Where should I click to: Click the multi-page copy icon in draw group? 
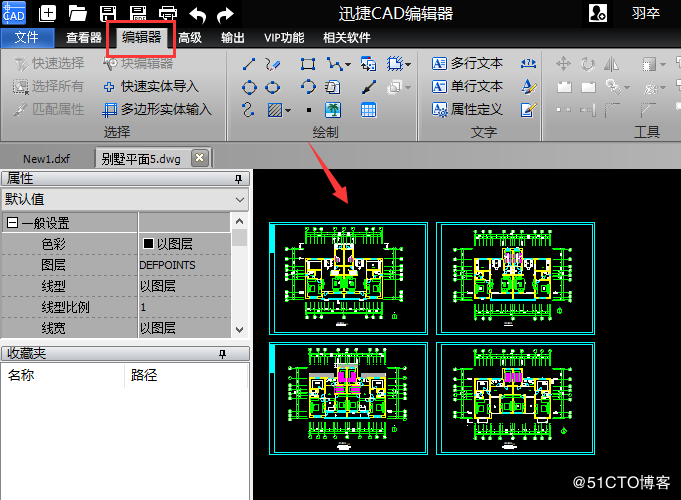click(x=333, y=87)
